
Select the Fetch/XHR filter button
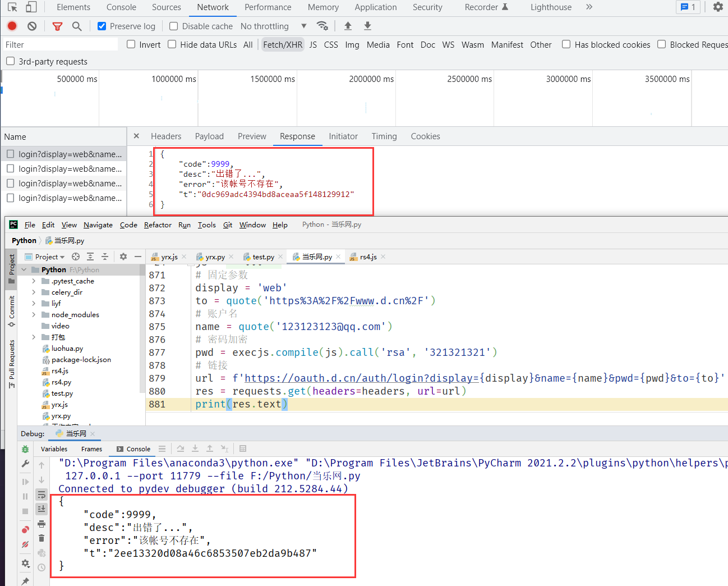tap(283, 45)
